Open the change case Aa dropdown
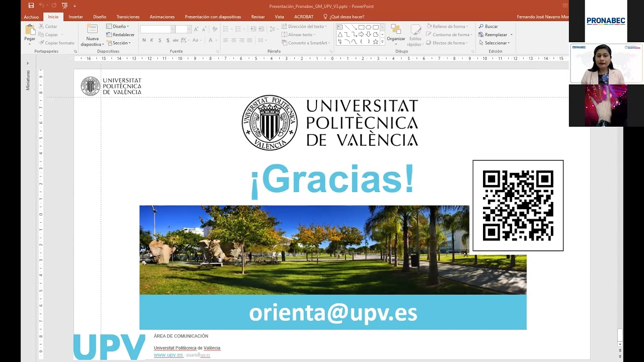644x362 pixels. 198,40
